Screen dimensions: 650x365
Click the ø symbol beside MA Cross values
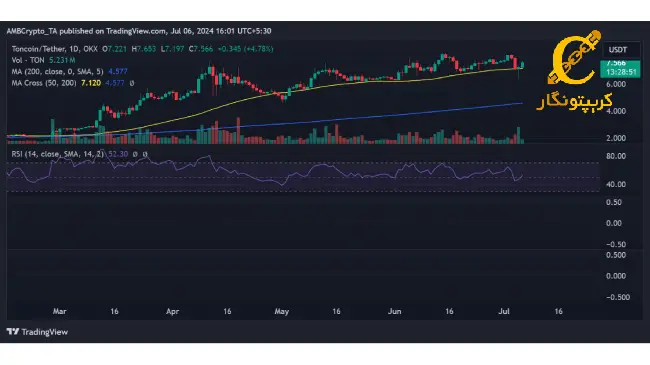(132, 83)
